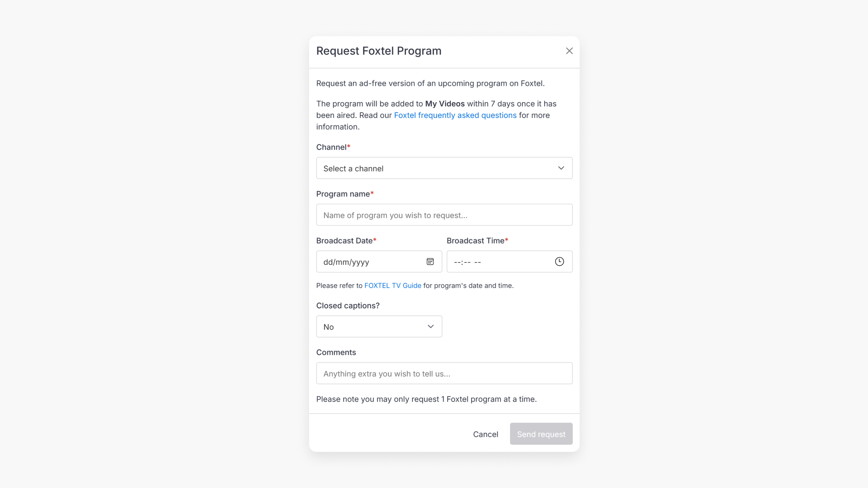This screenshot has width=868, height=488.
Task: Open the FOXTEL TV Guide link
Action: coord(392,285)
